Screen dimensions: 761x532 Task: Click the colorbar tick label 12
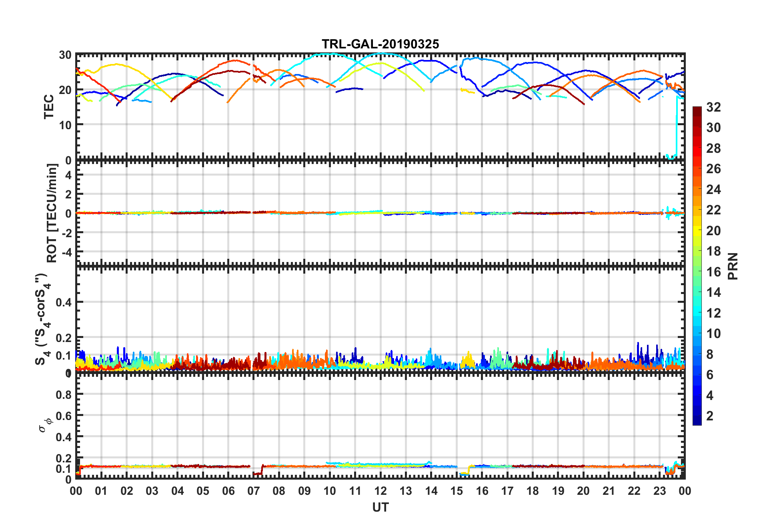713,313
